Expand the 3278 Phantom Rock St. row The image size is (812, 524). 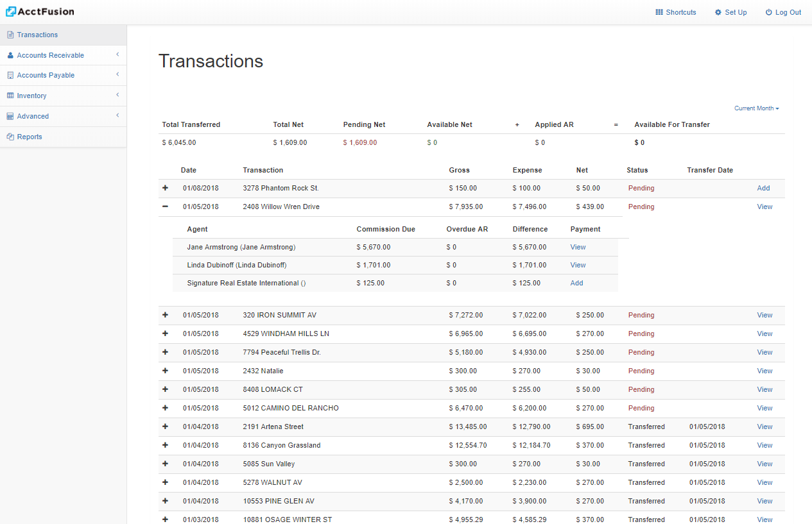(165, 188)
